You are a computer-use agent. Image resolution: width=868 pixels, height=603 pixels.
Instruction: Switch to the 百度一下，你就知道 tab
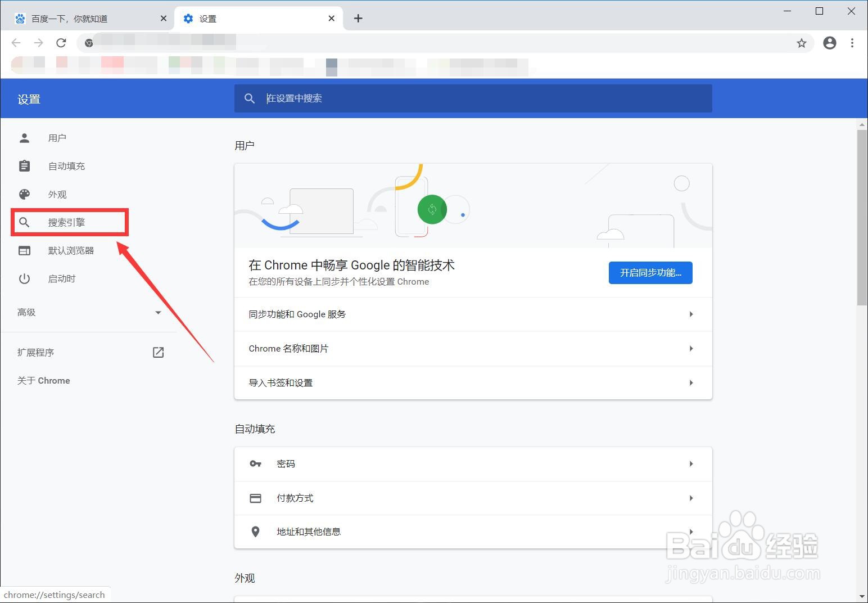(x=90, y=19)
